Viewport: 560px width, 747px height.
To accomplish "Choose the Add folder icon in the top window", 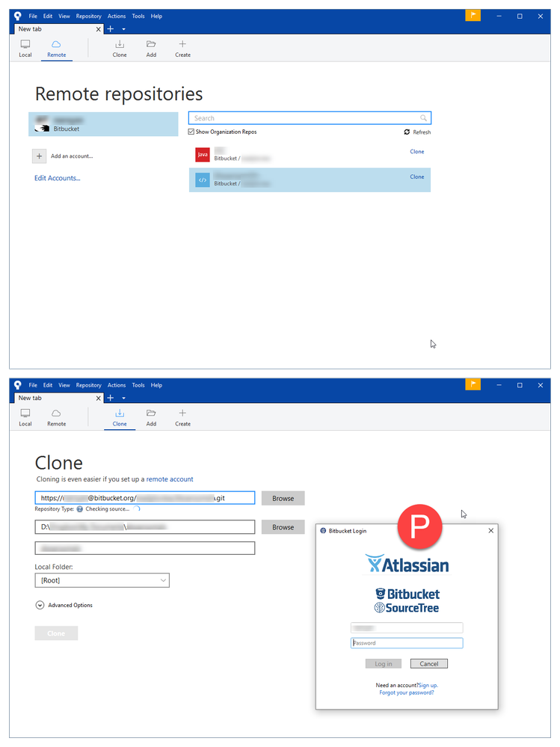I will [151, 44].
